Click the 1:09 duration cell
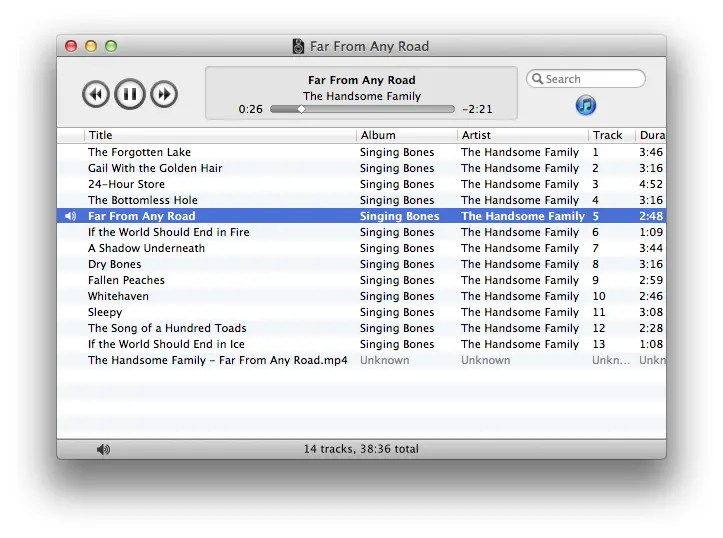Image resolution: width=723 pixels, height=538 pixels. tap(651, 232)
